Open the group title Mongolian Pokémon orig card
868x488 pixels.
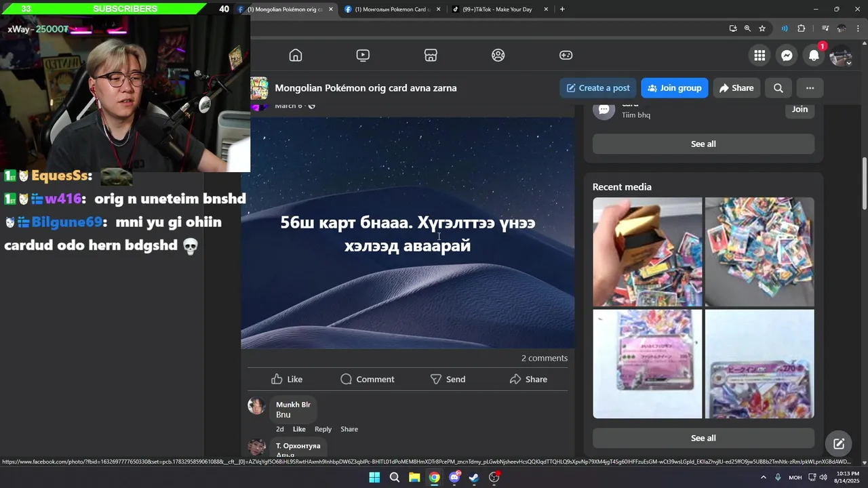click(366, 88)
